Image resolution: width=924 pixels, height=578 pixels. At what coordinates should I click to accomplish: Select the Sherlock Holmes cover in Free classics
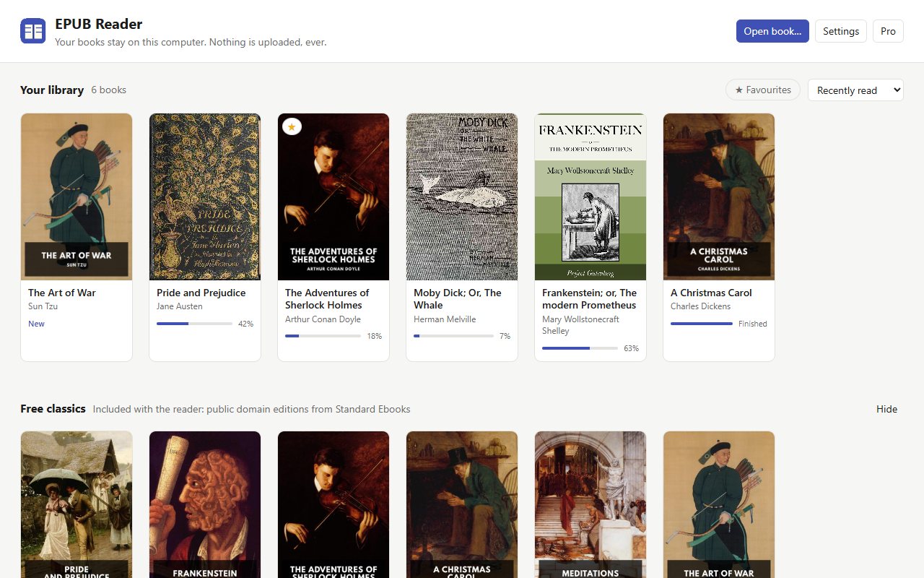[x=334, y=504]
